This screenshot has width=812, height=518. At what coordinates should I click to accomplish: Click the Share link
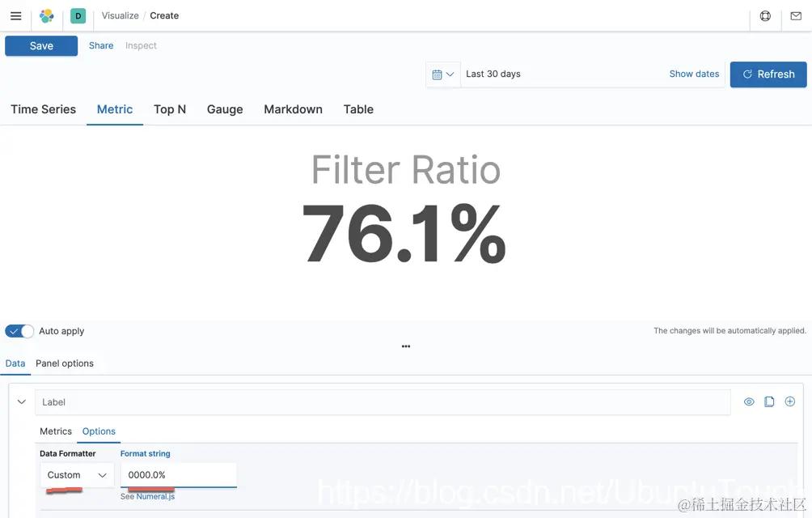(101, 45)
